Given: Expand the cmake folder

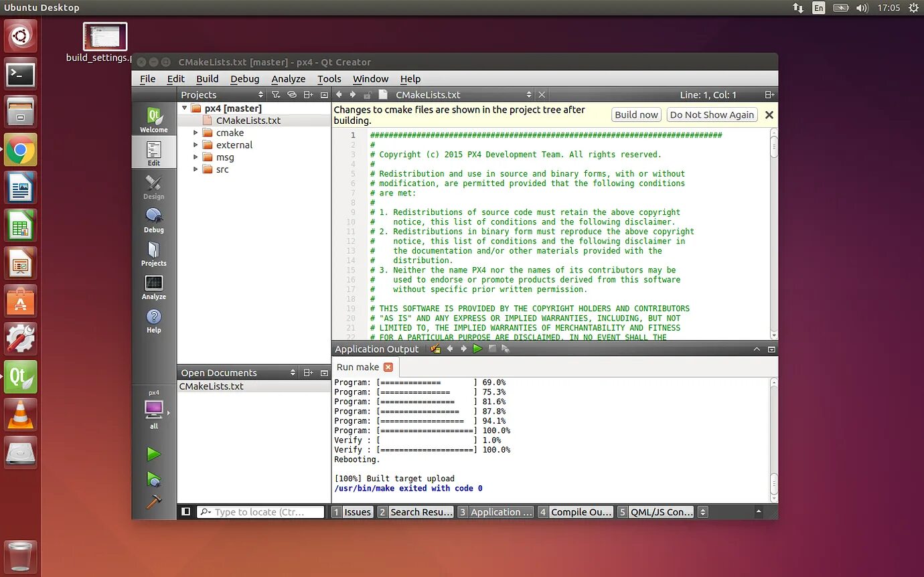Looking at the screenshot, I should [x=196, y=133].
